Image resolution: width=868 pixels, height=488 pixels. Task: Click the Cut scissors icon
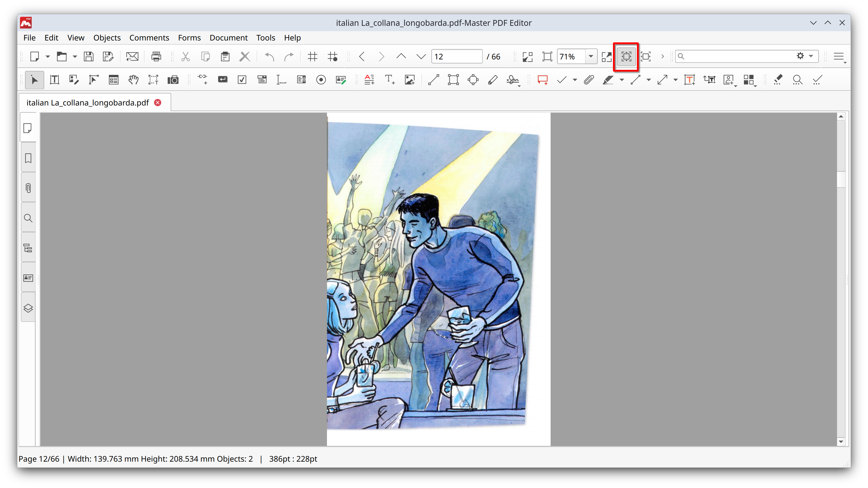185,56
